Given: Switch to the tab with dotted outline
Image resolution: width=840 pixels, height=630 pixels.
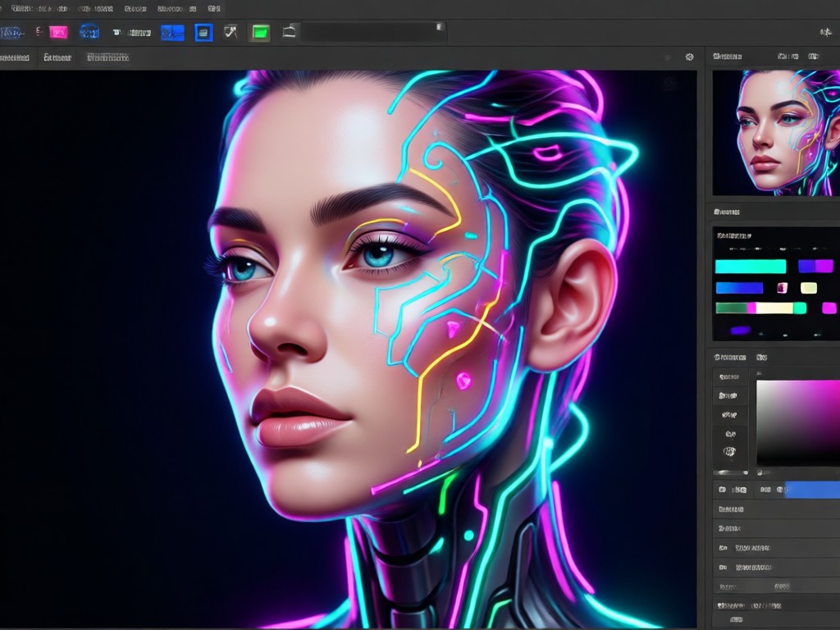Looking at the screenshot, I should (x=107, y=57).
